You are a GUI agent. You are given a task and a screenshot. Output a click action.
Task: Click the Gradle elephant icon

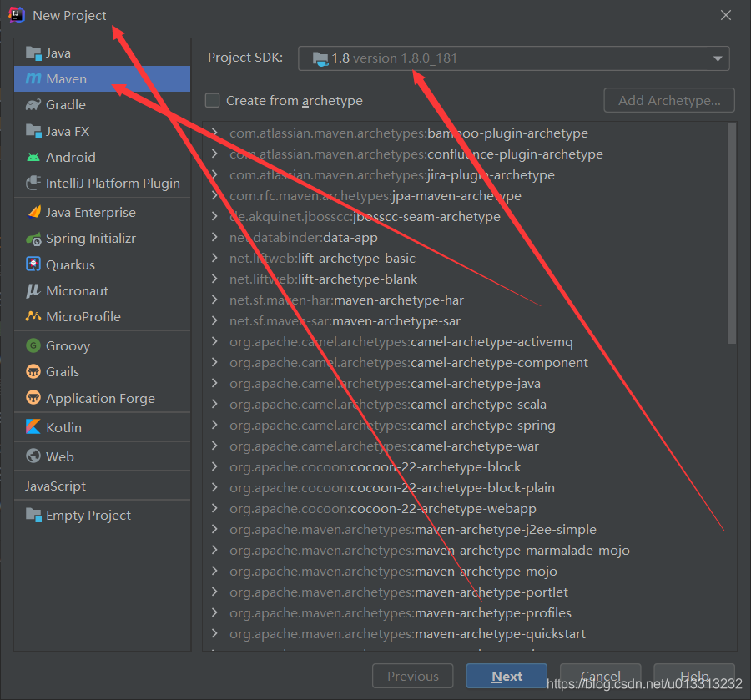coord(33,104)
